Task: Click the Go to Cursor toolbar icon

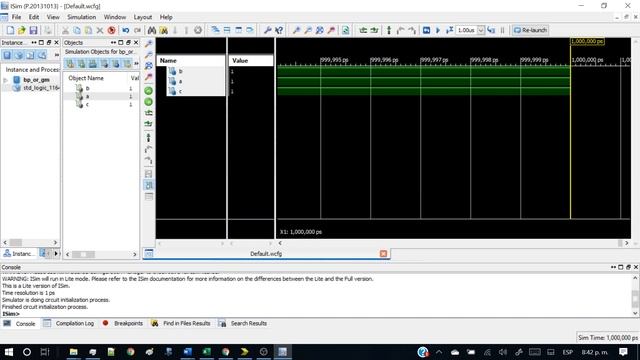Action: [331, 30]
